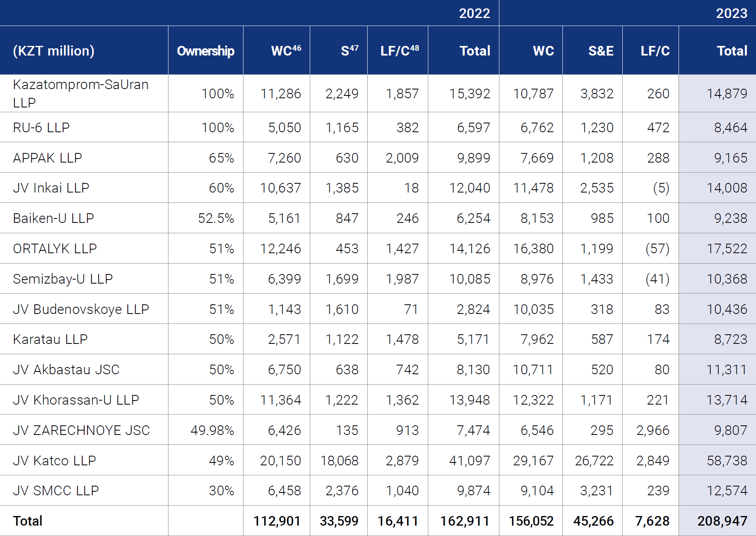Select the 162,911 grand total for 2022
The width and height of the screenshot is (756, 536).
[x=465, y=521]
